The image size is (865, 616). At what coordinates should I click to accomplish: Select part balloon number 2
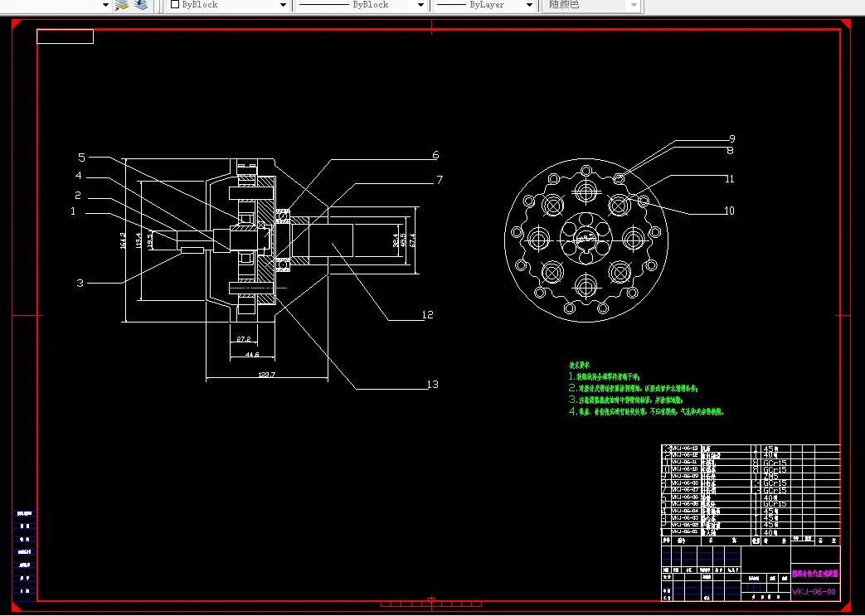(x=78, y=195)
